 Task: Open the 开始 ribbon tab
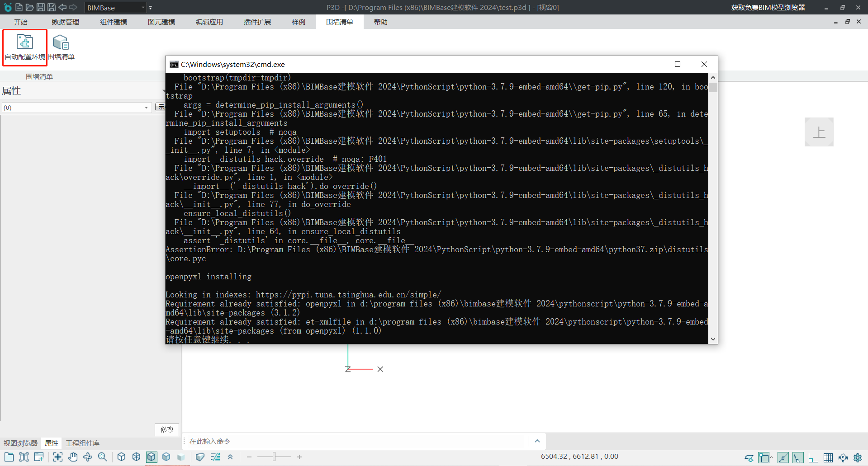21,22
